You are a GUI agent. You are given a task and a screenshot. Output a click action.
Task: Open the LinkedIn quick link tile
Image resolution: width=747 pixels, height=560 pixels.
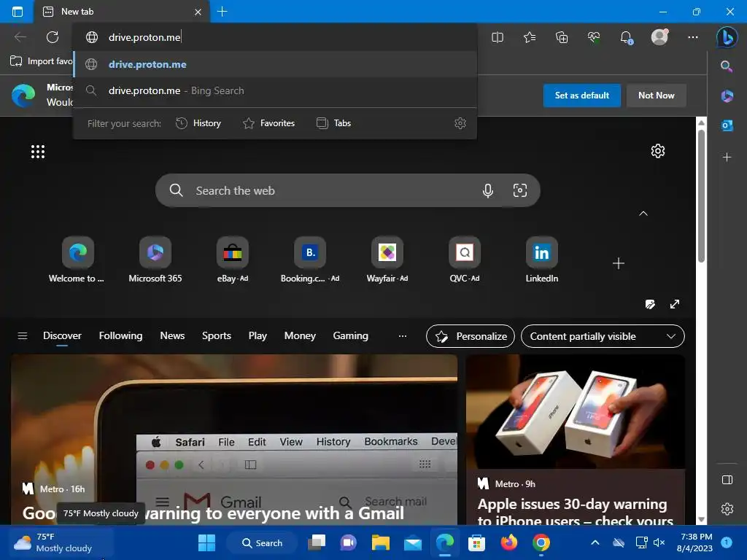click(x=542, y=260)
